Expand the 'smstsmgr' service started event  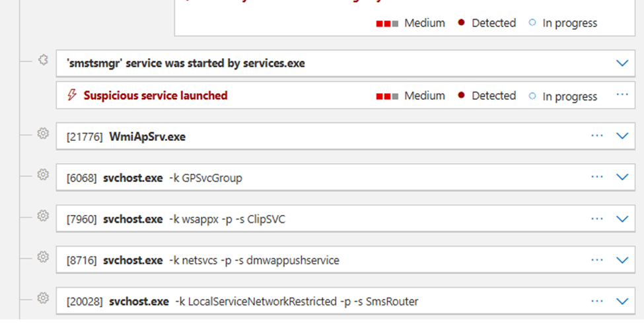pyautogui.click(x=622, y=63)
